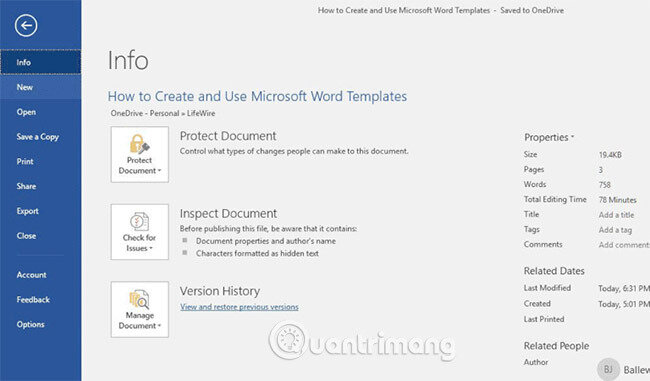
Task: Click 'Document properties and author's name' item
Action: click(266, 241)
